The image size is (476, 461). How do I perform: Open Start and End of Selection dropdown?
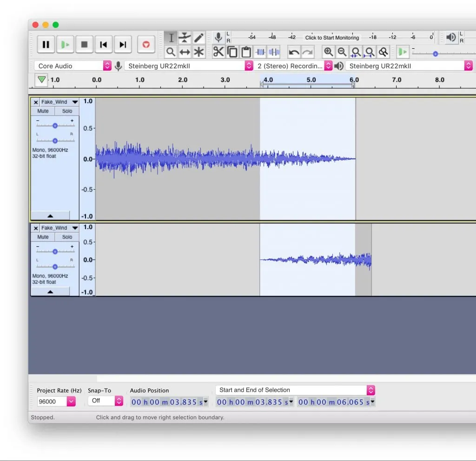295,390
